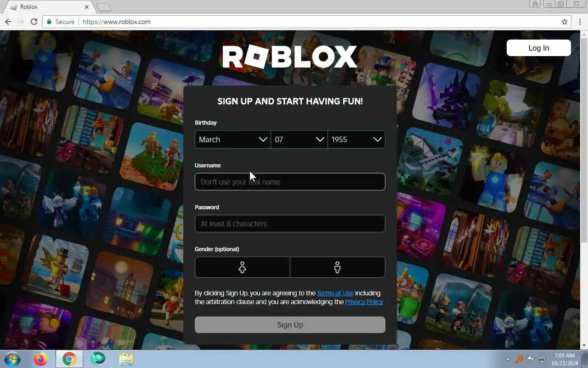Image resolution: width=588 pixels, height=368 pixels.
Task: Click the address bar URL
Action: 117,22
